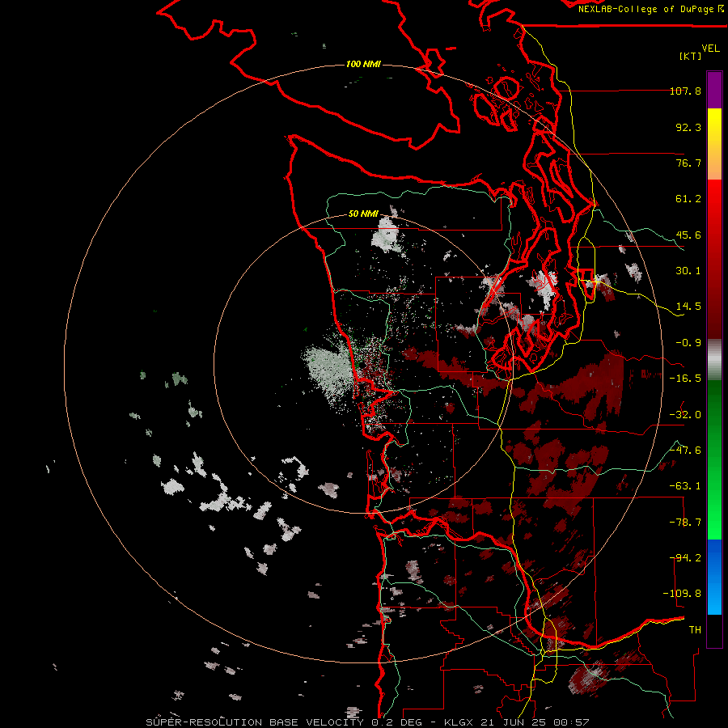Pick the light cyan segment of the color bar

pos(714,599)
